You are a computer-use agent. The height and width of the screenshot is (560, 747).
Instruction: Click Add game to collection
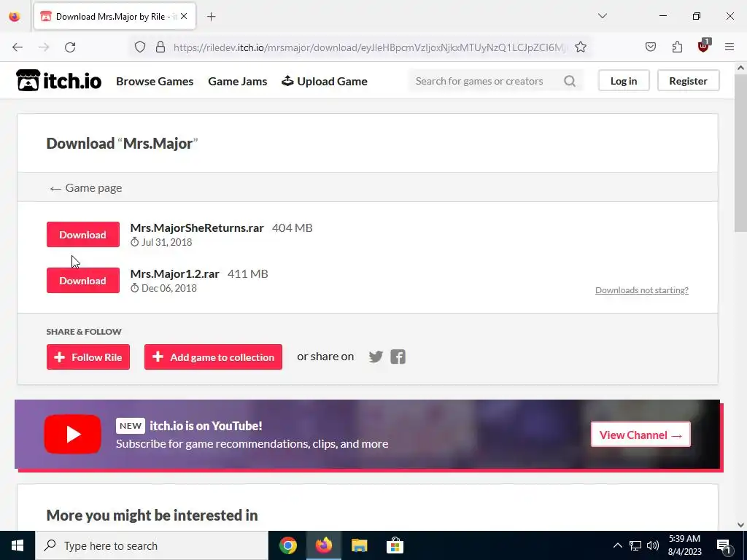tap(213, 357)
